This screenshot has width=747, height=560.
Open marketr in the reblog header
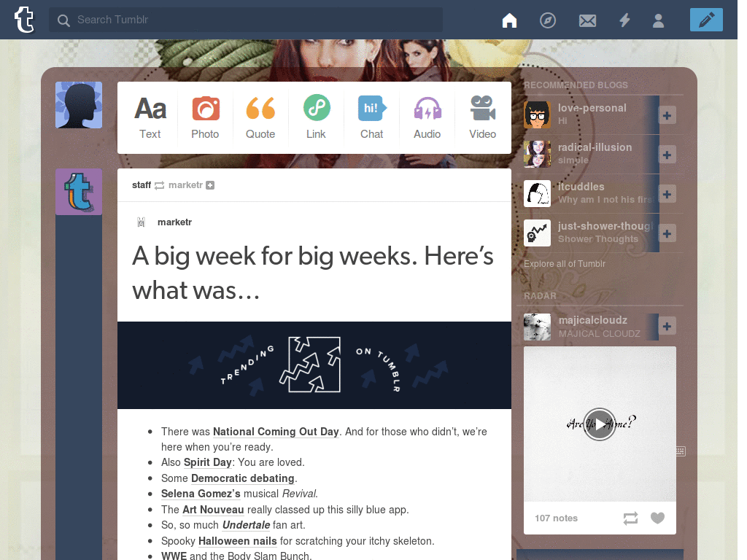click(185, 184)
